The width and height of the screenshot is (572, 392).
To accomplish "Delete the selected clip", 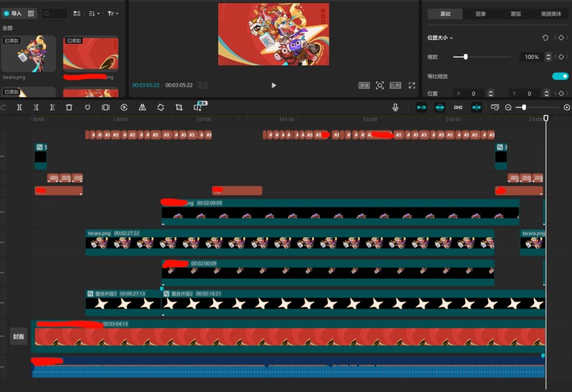I will (x=69, y=107).
